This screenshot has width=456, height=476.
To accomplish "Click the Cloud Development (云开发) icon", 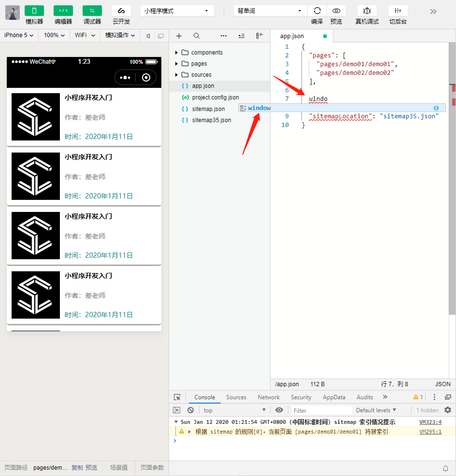I will 121,11.
